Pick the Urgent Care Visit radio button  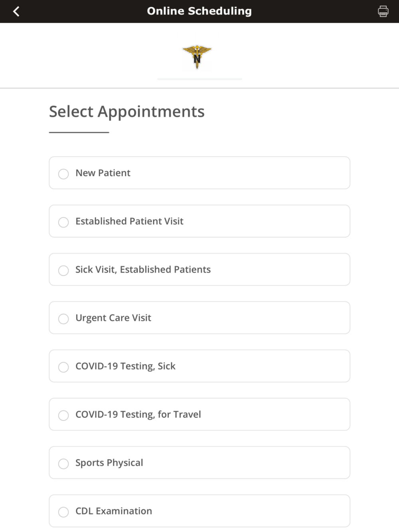pos(63,319)
